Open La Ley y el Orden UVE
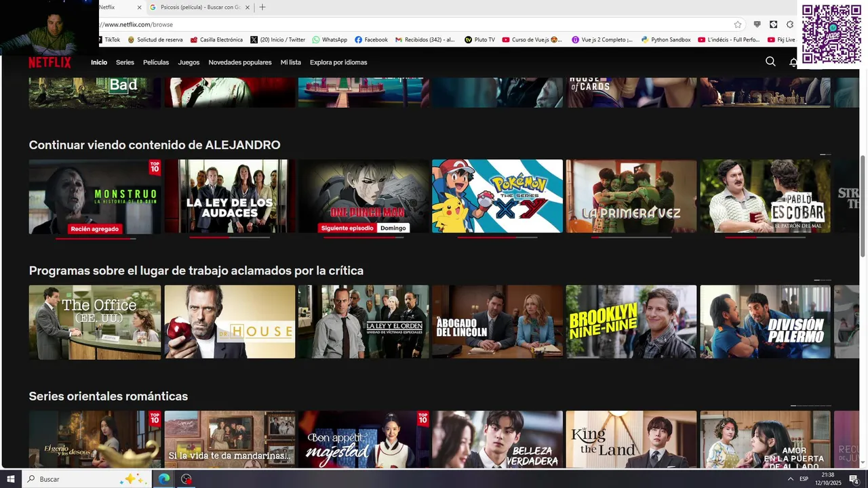The width and height of the screenshot is (868, 488). 363,322
